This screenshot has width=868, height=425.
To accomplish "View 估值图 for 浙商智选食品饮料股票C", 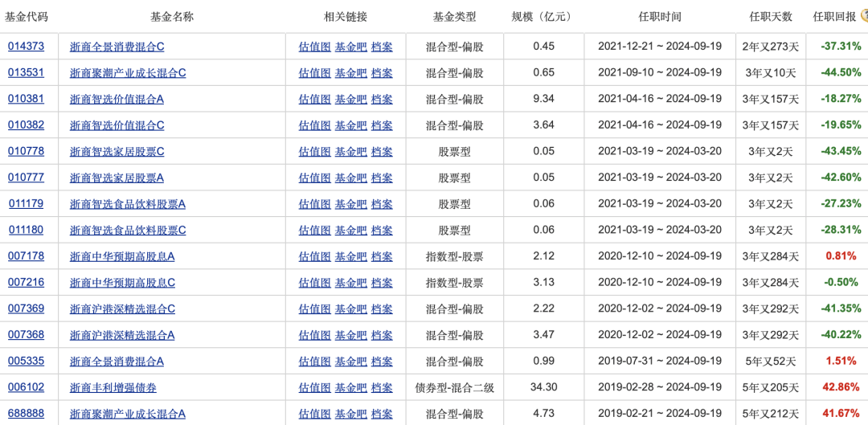I will click(x=314, y=231).
